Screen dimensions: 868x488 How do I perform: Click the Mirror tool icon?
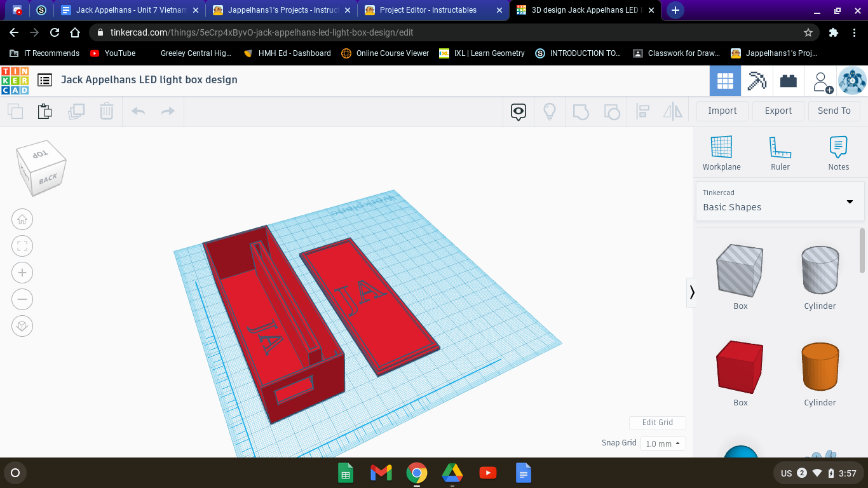[673, 111]
